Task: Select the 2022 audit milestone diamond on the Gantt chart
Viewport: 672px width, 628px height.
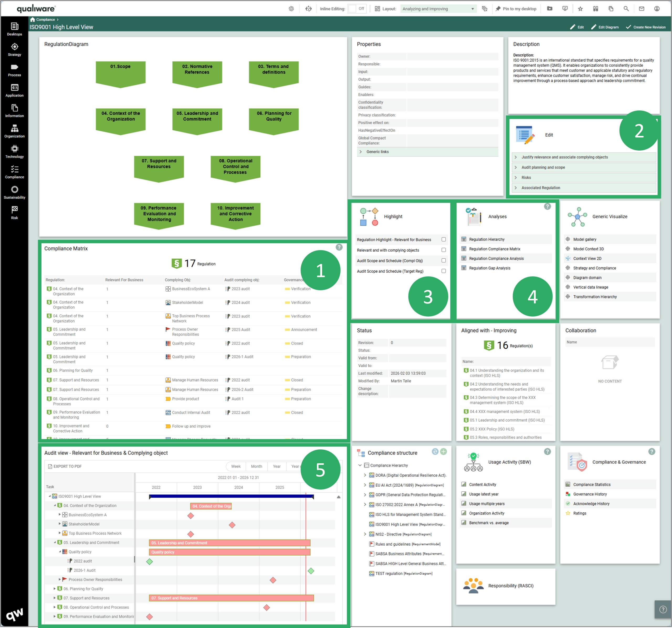Action: pos(149,562)
